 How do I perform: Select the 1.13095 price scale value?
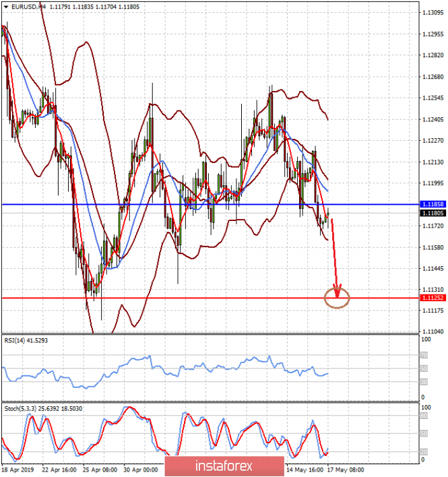[x=433, y=13]
